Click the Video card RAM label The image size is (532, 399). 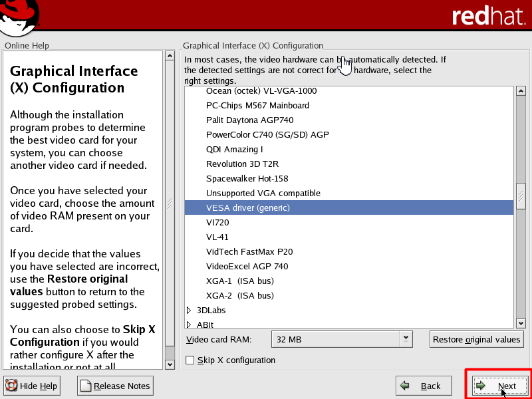tap(219, 340)
